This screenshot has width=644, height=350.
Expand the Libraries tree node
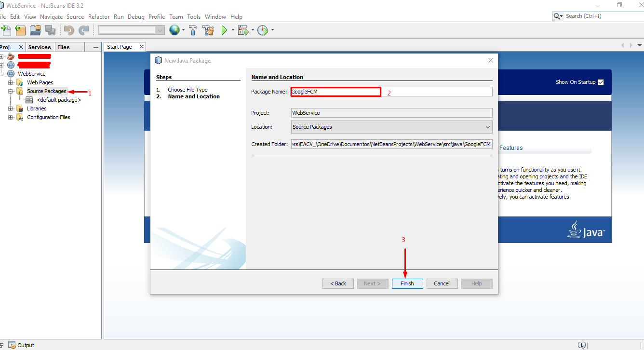coord(11,108)
